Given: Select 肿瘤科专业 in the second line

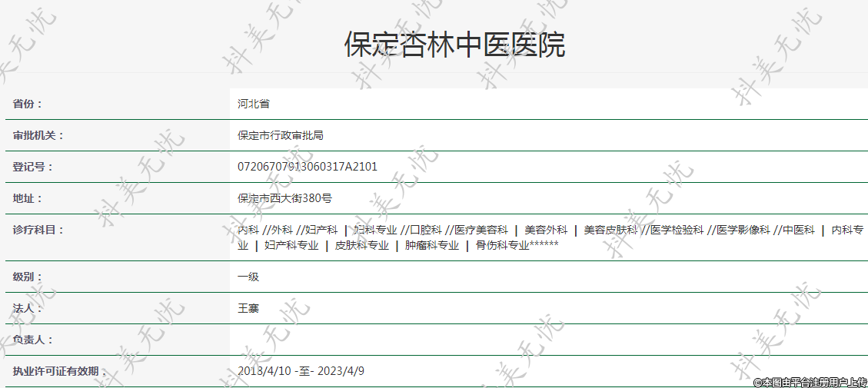Looking at the screenshot, I should tap(432, 246).
